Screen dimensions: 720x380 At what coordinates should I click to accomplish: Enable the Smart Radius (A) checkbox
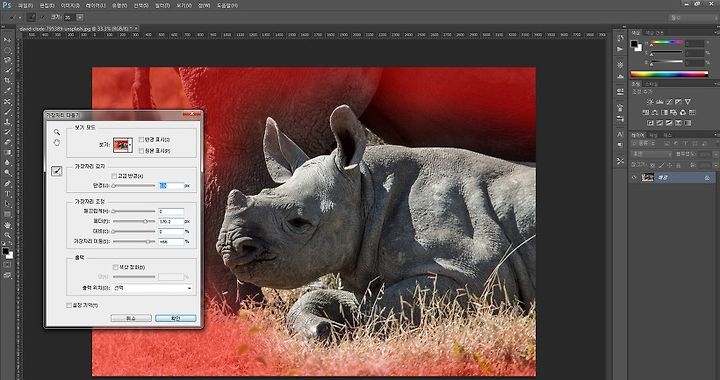[114, 176]
